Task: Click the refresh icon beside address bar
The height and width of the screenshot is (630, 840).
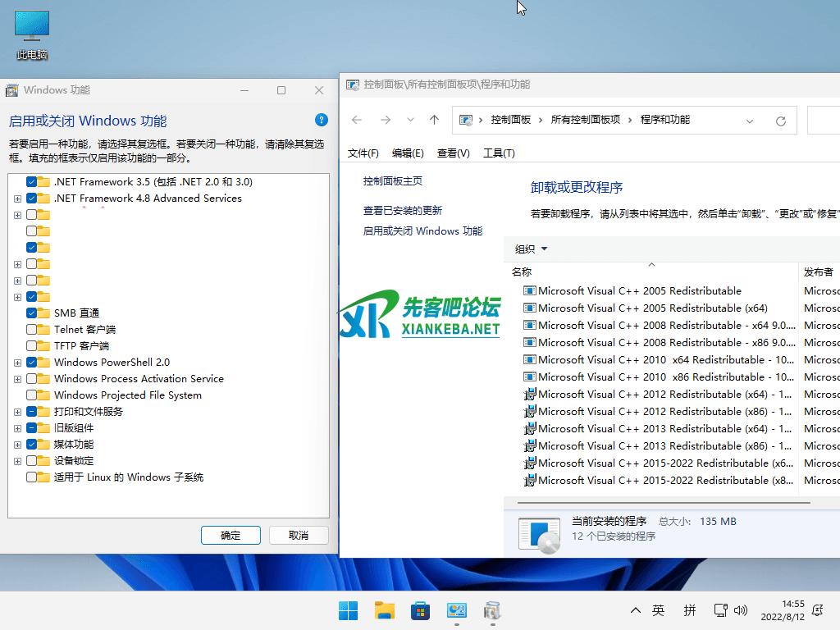Action: 781,121
